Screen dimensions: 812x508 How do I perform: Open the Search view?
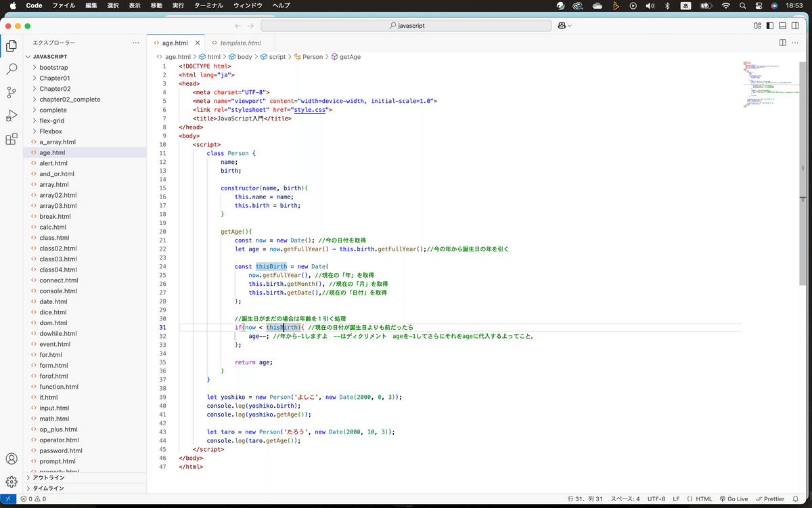(x=11, y=68)
